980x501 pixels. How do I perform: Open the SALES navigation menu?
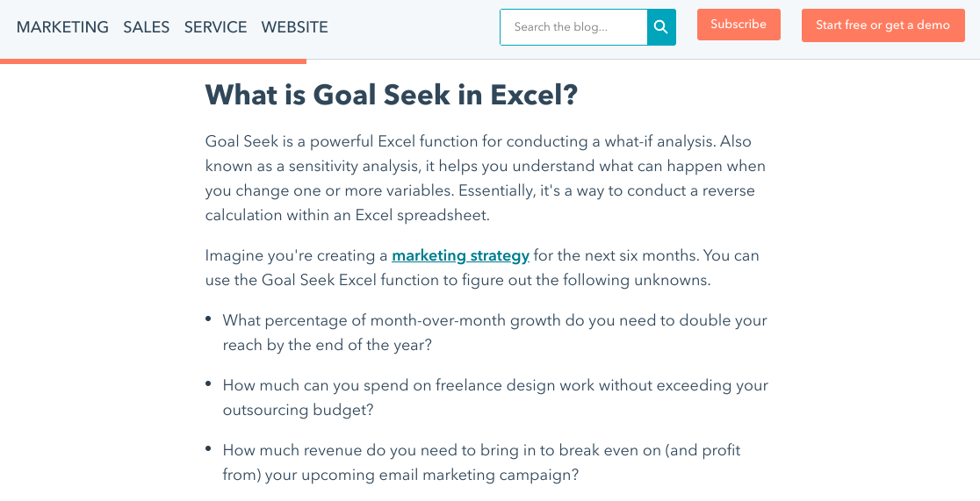147,27
